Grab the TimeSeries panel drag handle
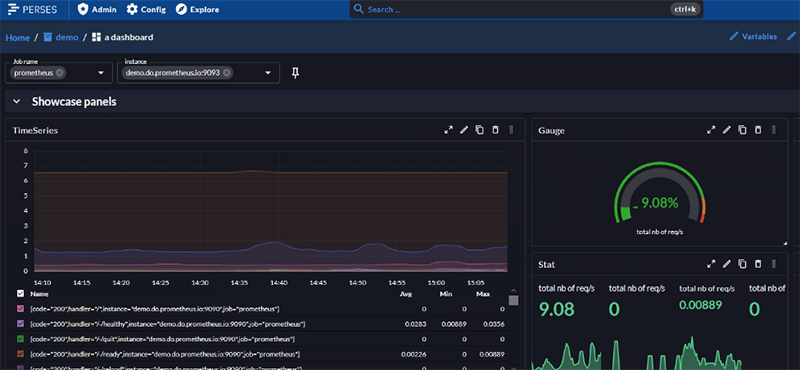800x370 pixels. pyautogui.click(x=511, y=130)
